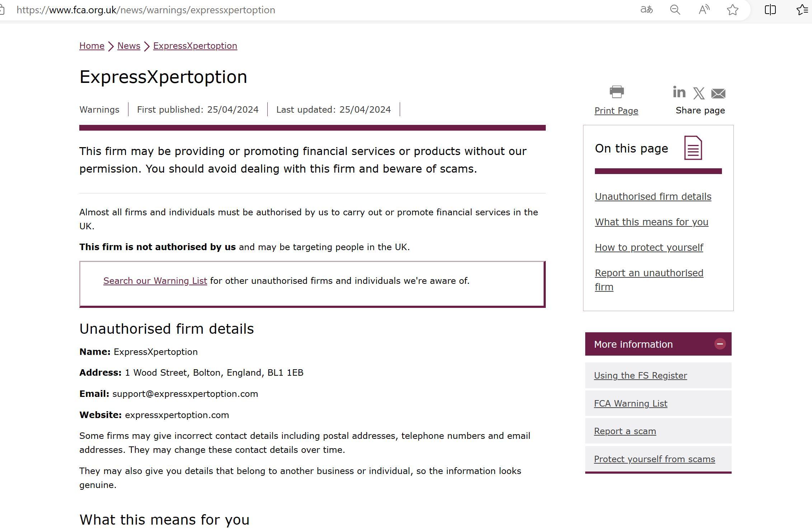Click the browser translate icon

click(x=646, y=10)
